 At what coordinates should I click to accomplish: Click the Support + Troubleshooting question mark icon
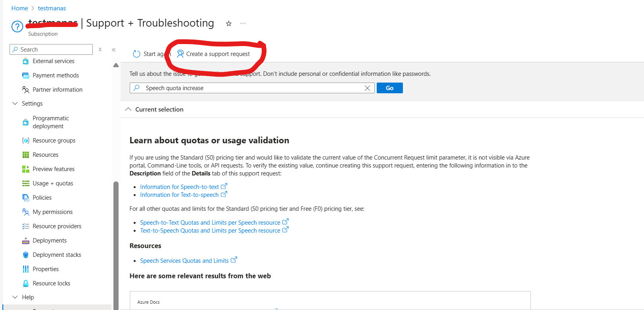[x=17, y=27]
